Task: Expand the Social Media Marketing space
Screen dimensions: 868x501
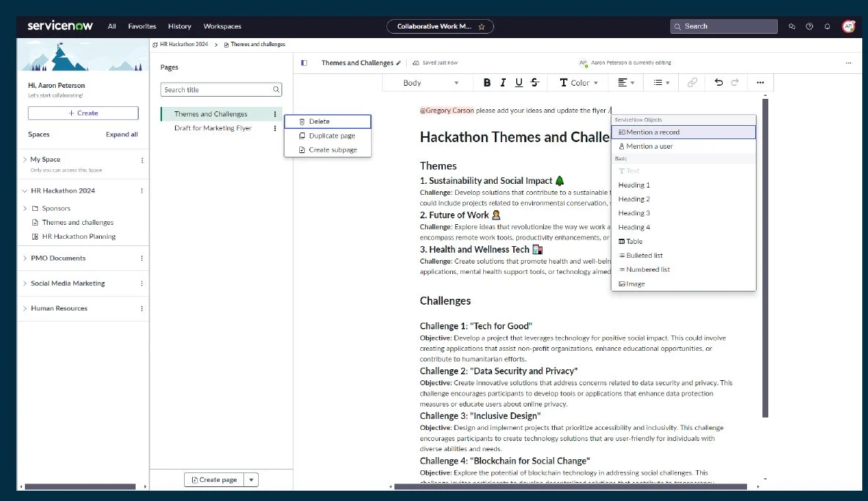Action: coord(25,283)
